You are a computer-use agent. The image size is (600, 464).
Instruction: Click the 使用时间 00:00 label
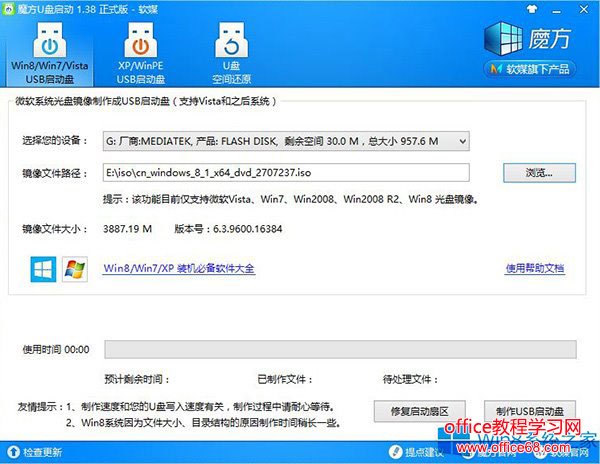pyautogui.click(x=56, y=349)
